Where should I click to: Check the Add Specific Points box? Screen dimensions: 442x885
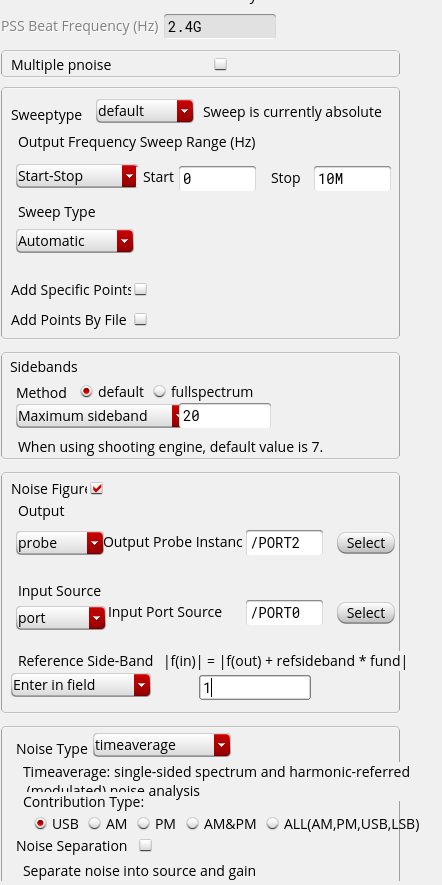point(141,290)
